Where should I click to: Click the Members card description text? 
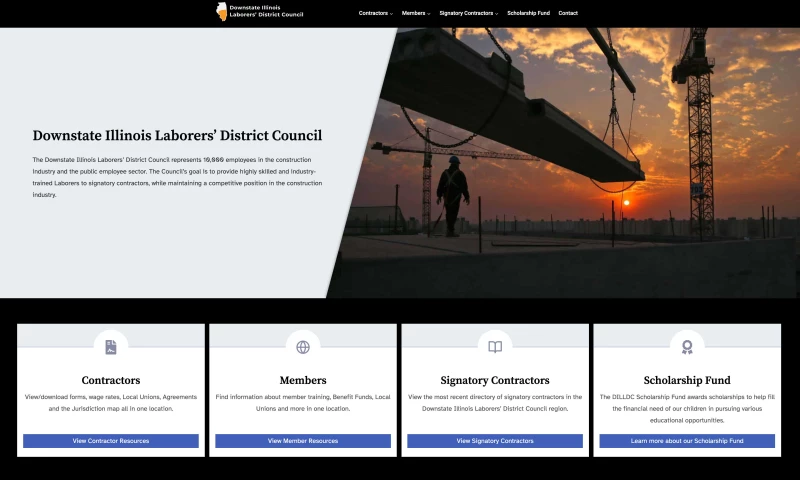coord(303,402)
